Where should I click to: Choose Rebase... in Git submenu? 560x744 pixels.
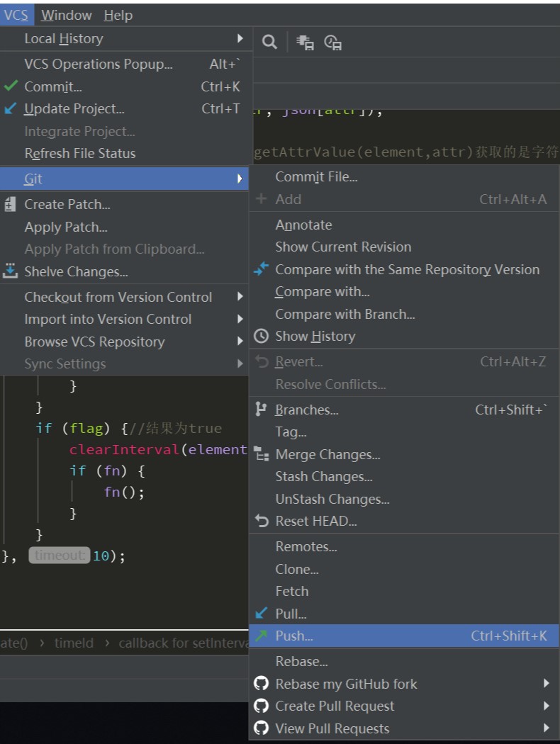[x=404, y=661]
